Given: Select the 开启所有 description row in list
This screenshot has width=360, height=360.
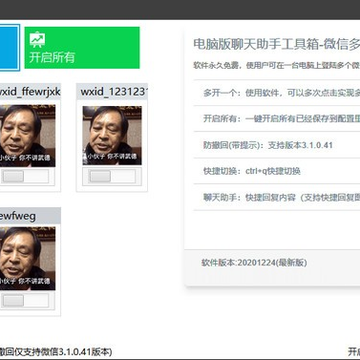Looking at the screenshot, I should click(277, 119).
